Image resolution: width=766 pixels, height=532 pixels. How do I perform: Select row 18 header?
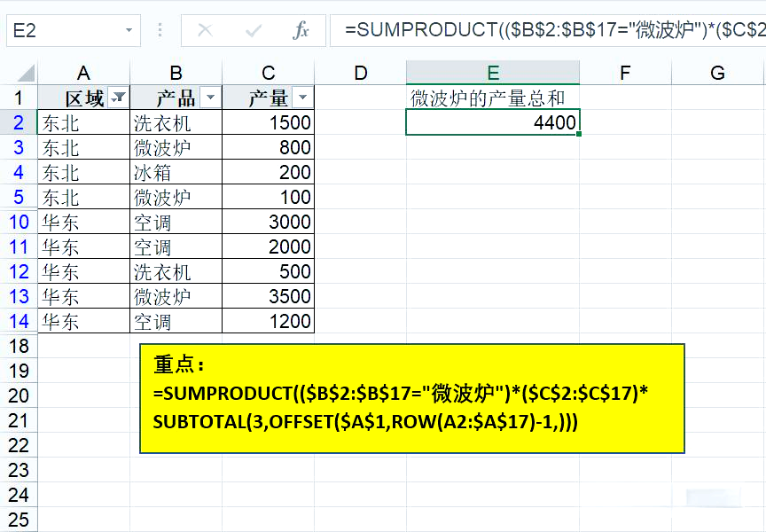point(19,346)
